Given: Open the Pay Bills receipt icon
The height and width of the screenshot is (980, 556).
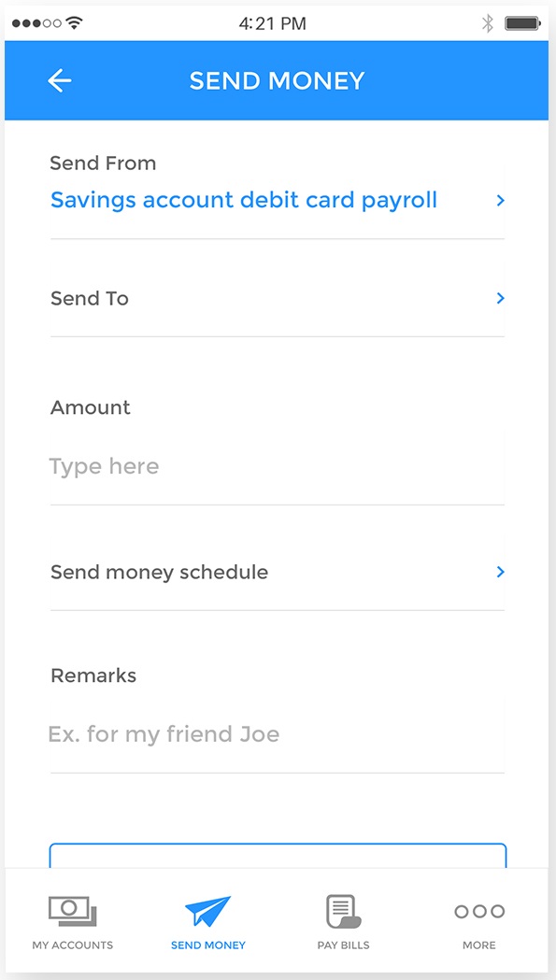Looking at the screenshot, I should 343,912.
